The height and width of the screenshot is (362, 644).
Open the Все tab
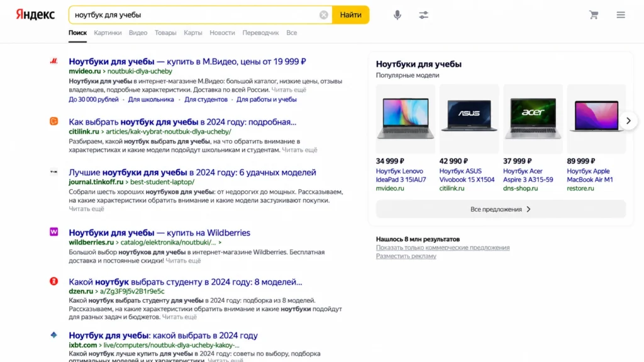point(292,33)
